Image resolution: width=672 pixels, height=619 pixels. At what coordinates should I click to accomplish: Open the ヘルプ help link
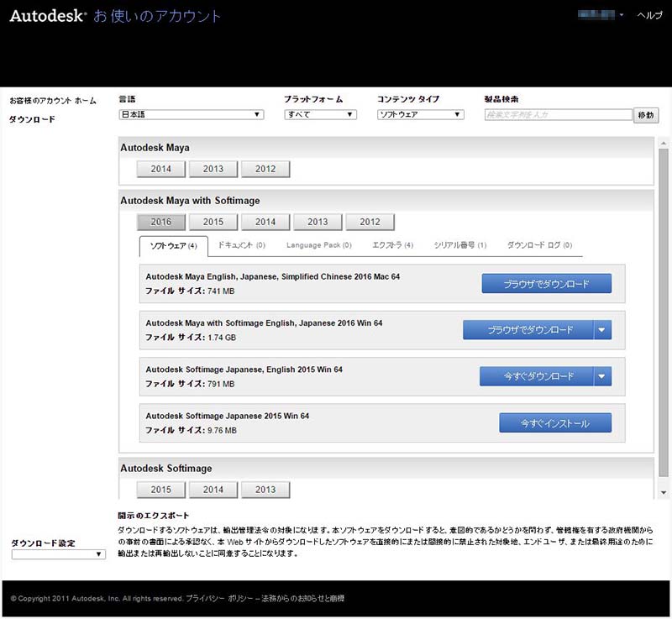tap(649, 15)
